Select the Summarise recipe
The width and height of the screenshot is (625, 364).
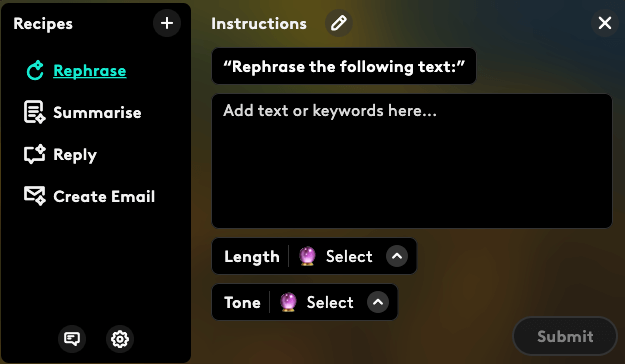click(97, 112)
